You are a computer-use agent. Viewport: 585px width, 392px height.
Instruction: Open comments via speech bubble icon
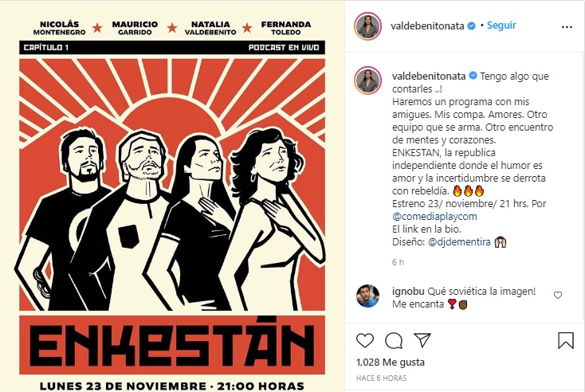[x=394, y=340]
